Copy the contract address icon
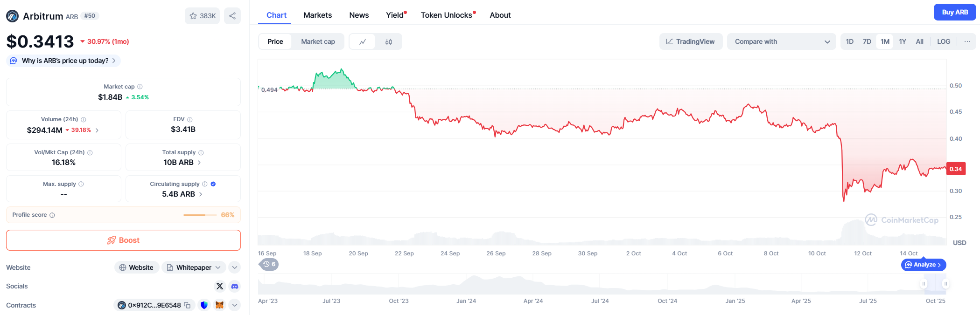 [187, 305]
